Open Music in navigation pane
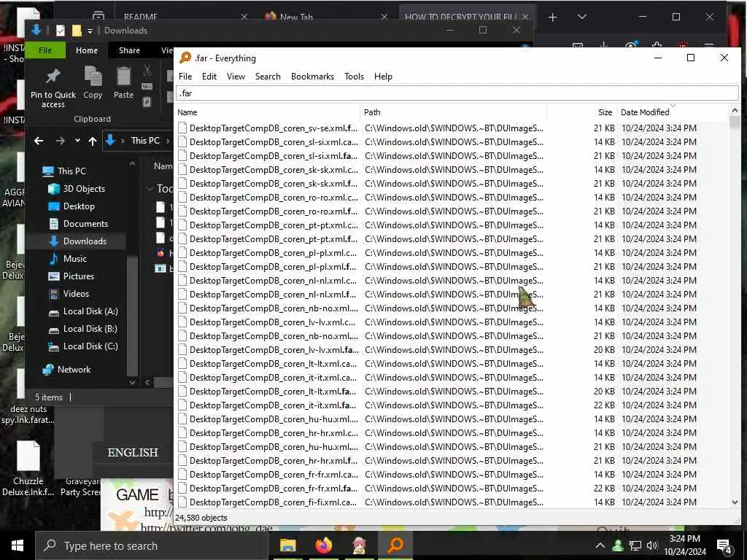This screenshot has height=560, width=747. pyautogui.click(x=75, y=259)
